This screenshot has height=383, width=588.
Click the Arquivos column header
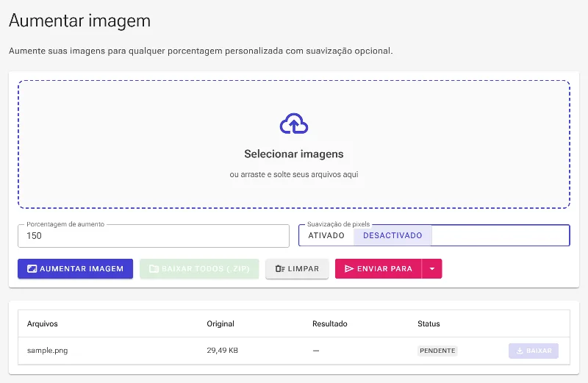(x=43, y=323)
